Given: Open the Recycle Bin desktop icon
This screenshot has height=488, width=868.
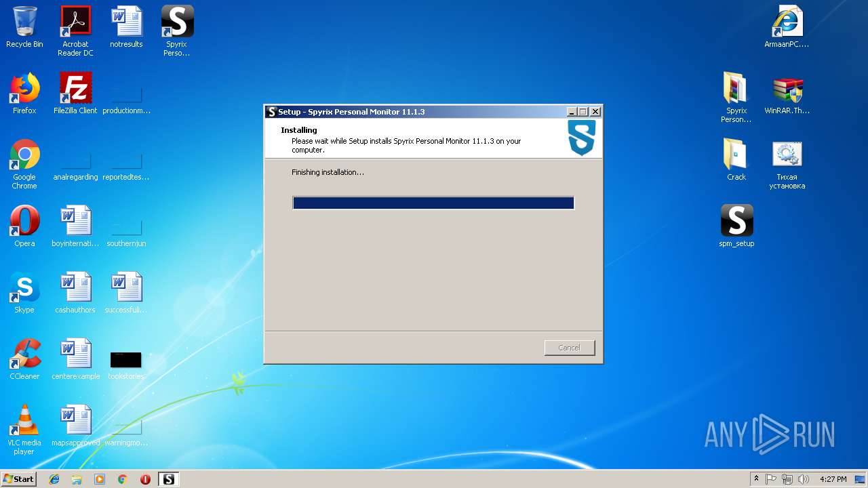Looking at the screenshot, I should [24, 28].
